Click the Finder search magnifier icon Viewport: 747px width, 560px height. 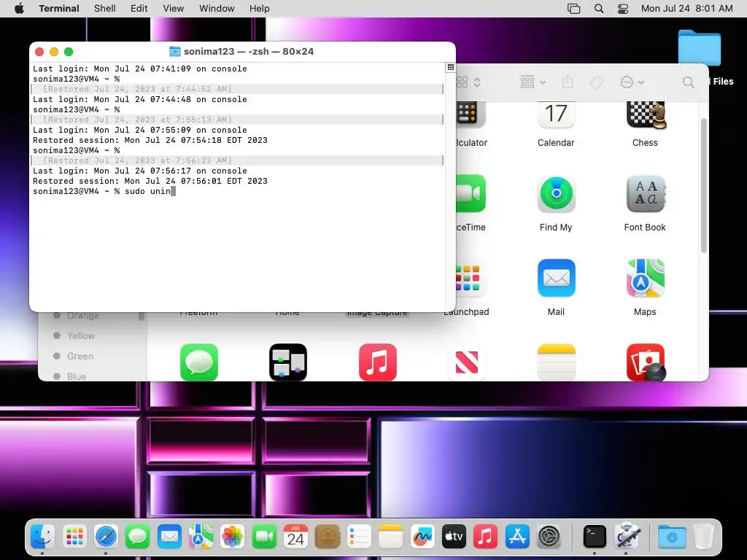click(688, 82)
